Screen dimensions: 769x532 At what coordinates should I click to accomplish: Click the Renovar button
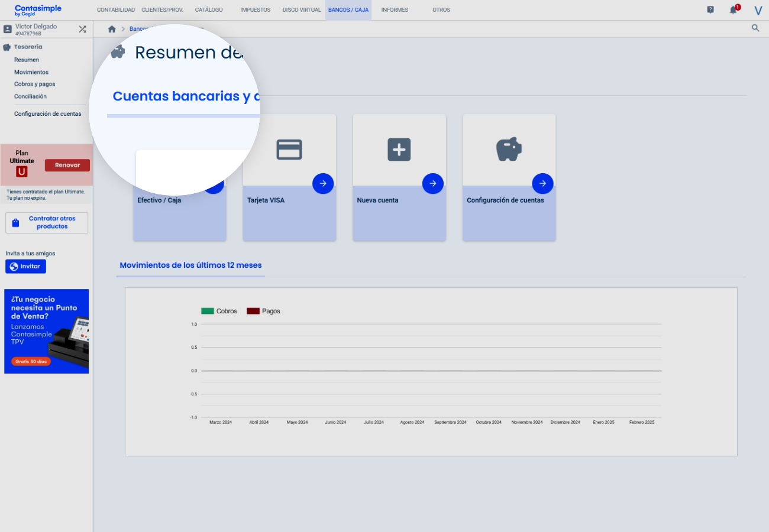click(67, 166)
